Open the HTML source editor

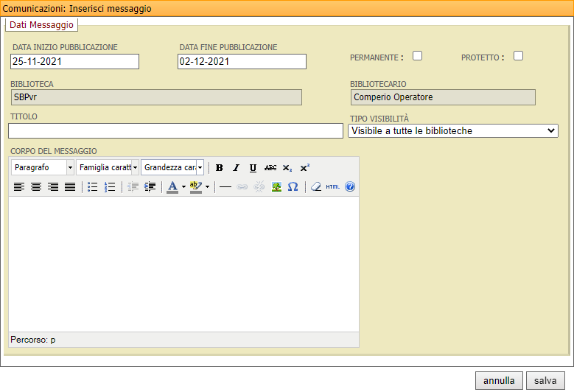click(x=333, y=187)
